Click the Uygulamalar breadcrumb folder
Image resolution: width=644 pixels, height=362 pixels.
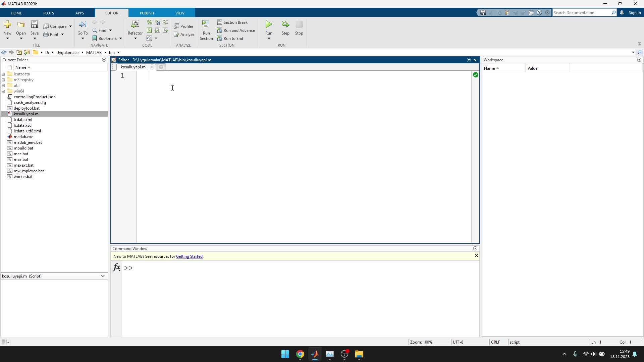(67, 53)
